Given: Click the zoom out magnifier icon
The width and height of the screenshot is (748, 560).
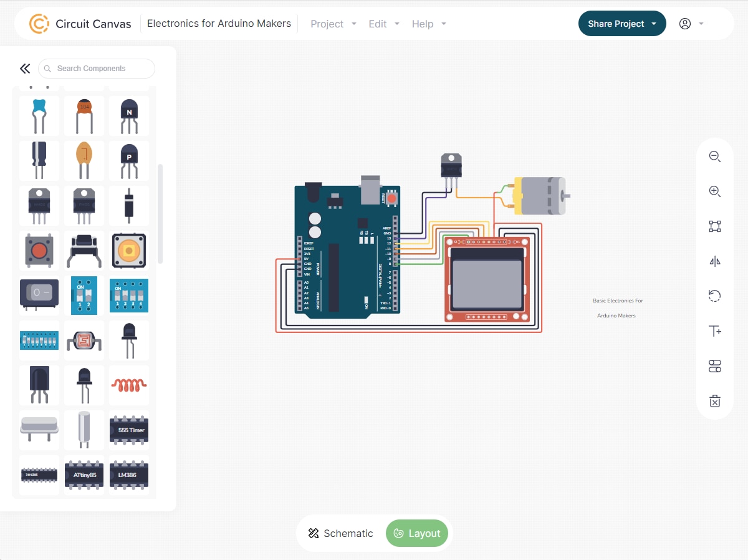Looking at the screenshot, I should (x=714, y=157).
